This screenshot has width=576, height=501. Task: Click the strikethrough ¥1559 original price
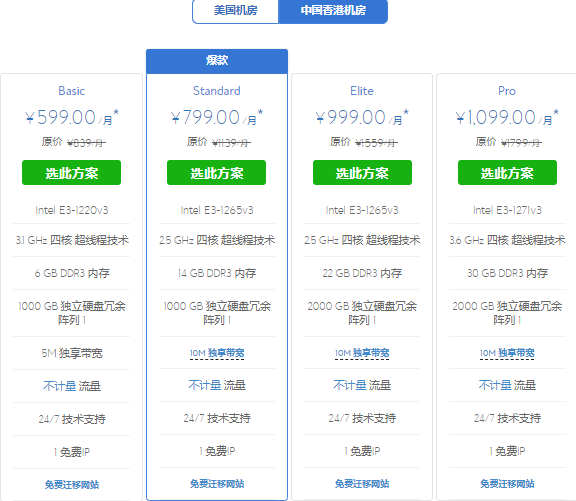(376, 143)
